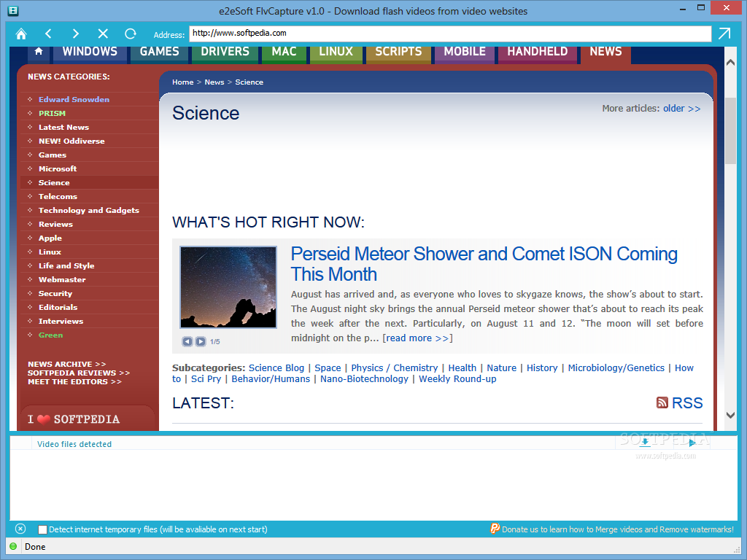Image resolution: width=747 pixels, height=560 pixels.
Task: Open Security news category
Action: [55, 293]
